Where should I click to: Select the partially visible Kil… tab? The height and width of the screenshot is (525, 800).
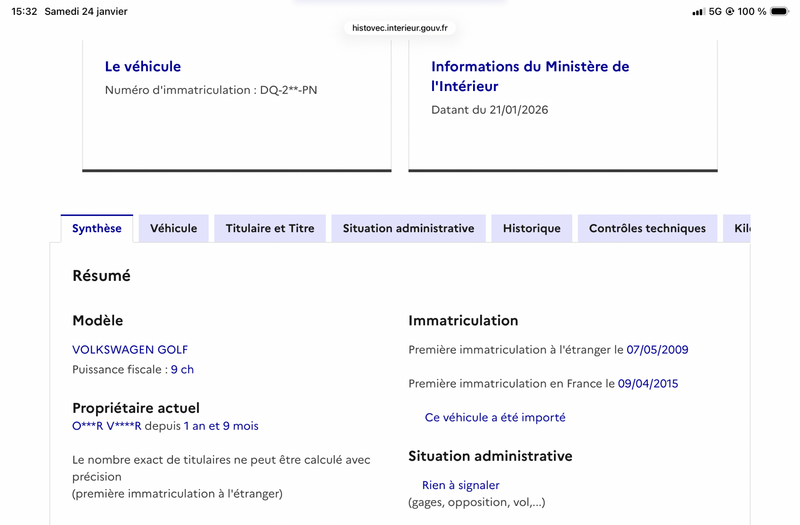pos(740,228)
